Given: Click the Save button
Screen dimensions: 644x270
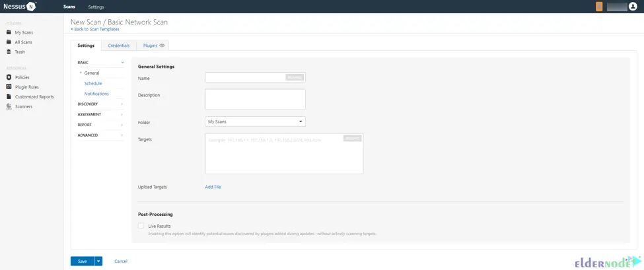Looking at the screenshot, I should click(x=82, y=261).
